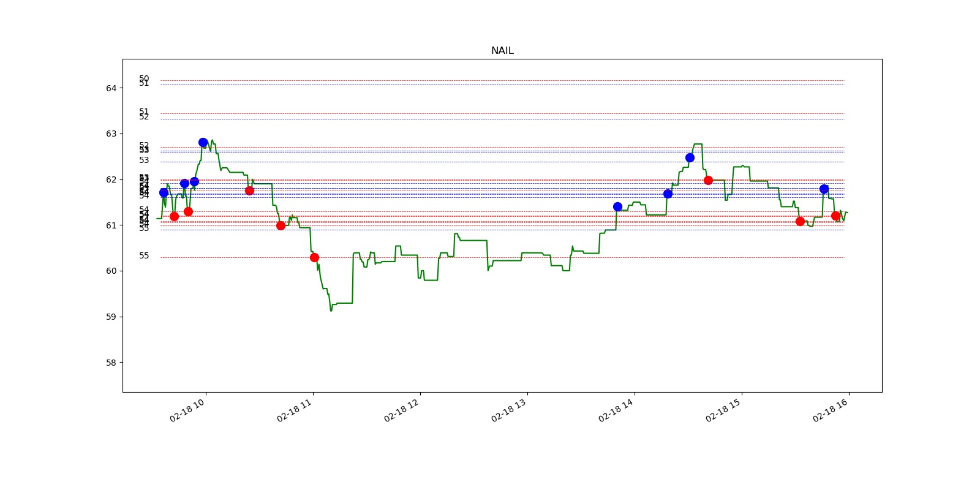
Task: Select the y-axis tick label 63
Action: pos(111,134)
